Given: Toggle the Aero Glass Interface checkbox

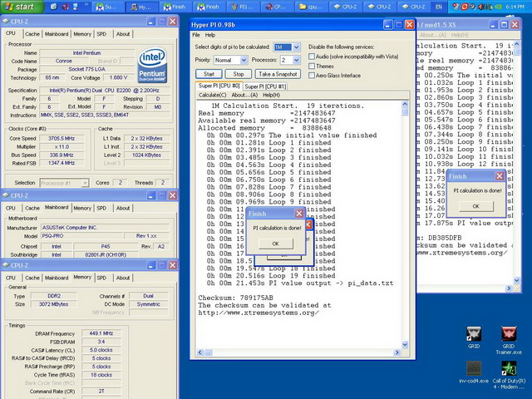Looking at the screenshot, I should pyautogui.click(x=313, y=76).
